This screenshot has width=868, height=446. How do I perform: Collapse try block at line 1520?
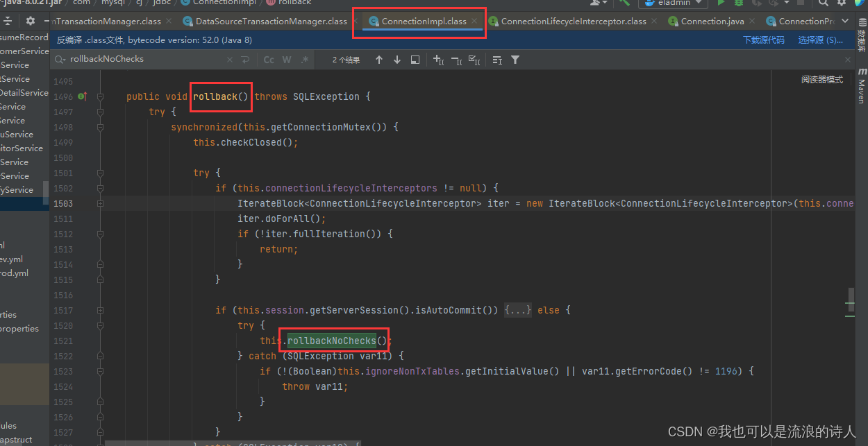pos(101,325)
